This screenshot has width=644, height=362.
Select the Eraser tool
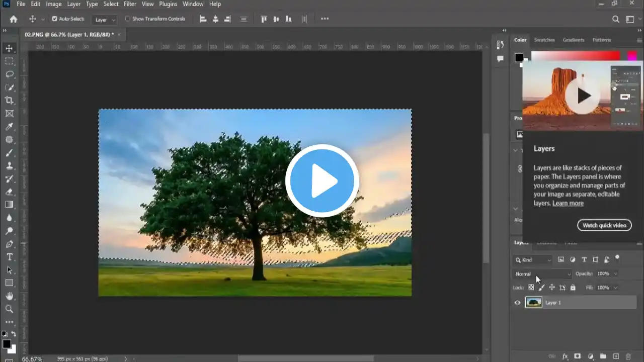(x=9, y=192)
